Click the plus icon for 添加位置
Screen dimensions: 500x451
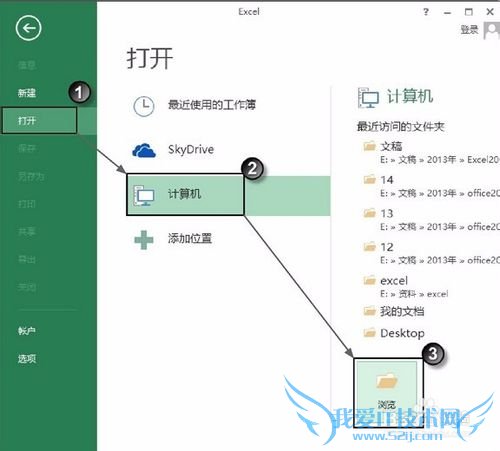pos(144,240)
